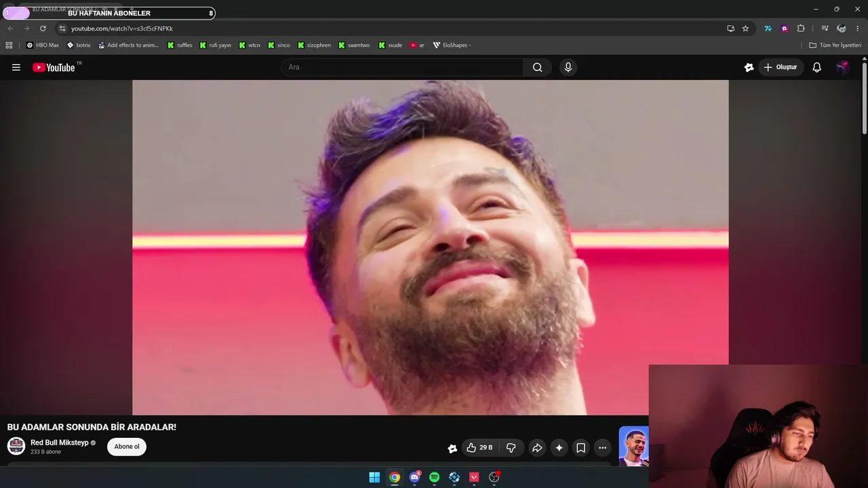Screen dimensions: 868x488
Task: Open Chrome three-dot menu
Action: point(858,28)
